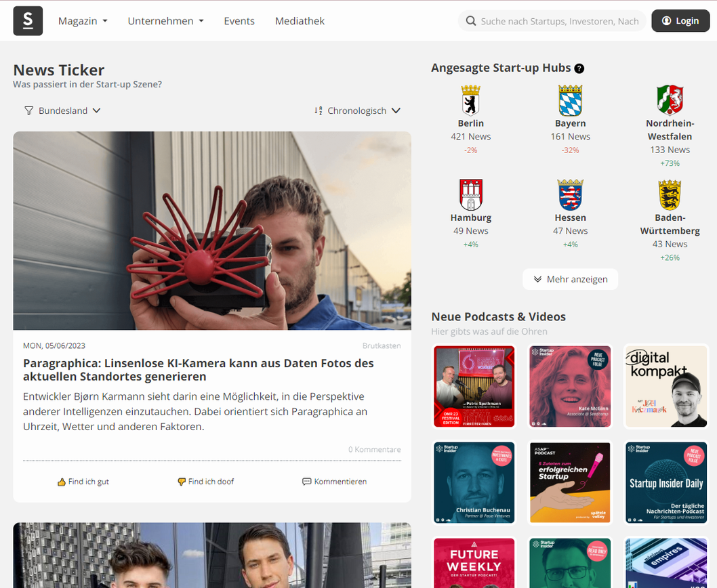Click the News Ticker heading
717x588 pixels.
point(59,70)
